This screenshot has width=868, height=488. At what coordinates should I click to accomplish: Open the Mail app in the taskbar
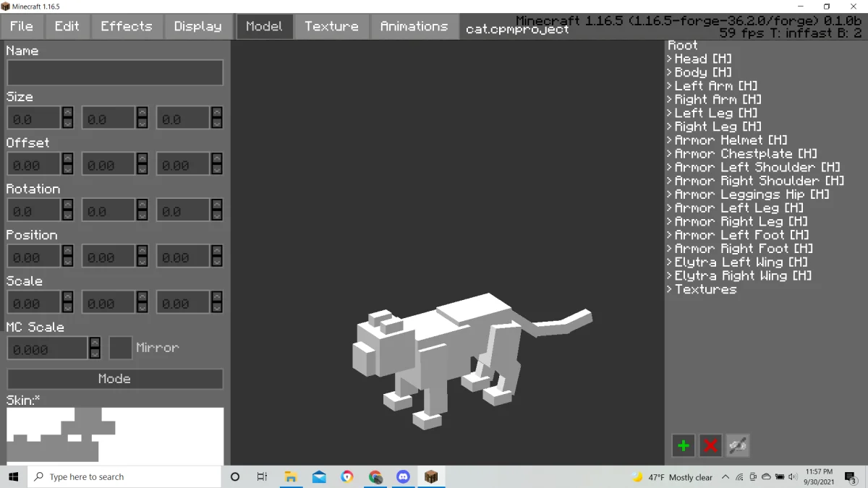[319, 476]
